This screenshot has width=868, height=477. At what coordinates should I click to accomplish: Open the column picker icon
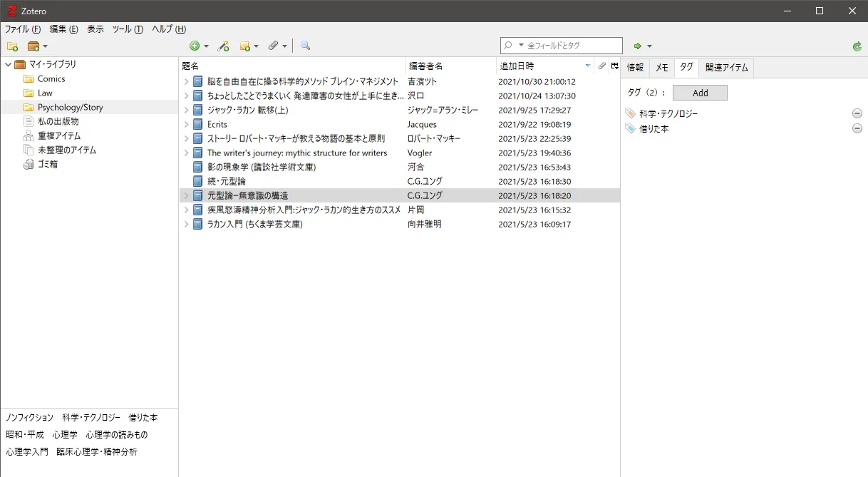pyautogui.click(x=614, y=66)
